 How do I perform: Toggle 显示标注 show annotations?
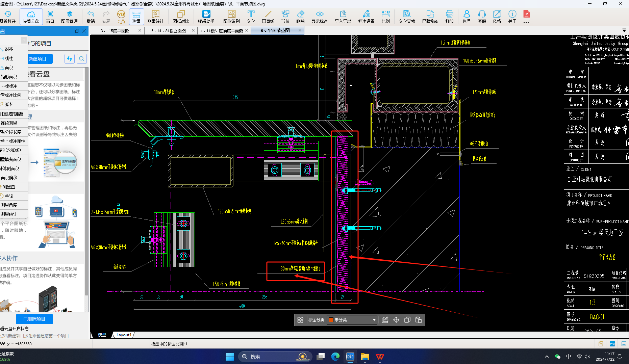click(320, 17)
